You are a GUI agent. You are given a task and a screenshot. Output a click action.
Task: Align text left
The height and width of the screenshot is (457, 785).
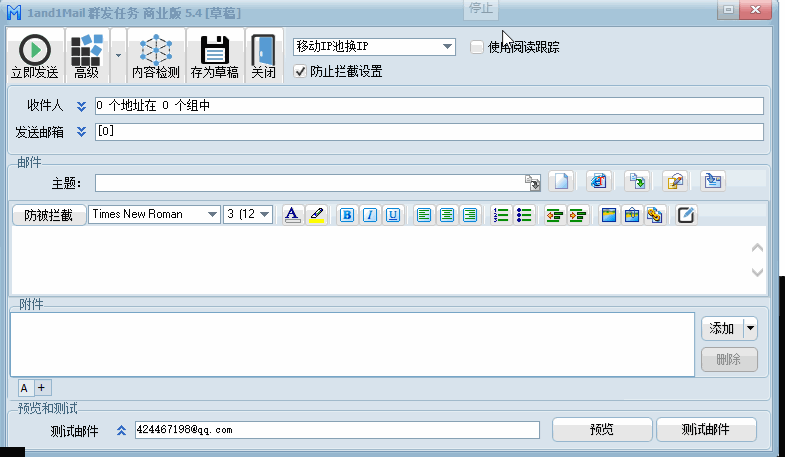[424, 215]
